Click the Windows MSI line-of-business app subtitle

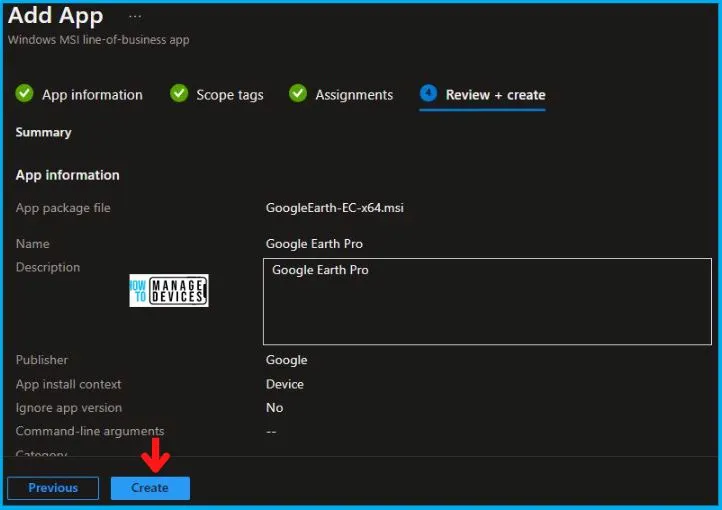coord(99,40)
